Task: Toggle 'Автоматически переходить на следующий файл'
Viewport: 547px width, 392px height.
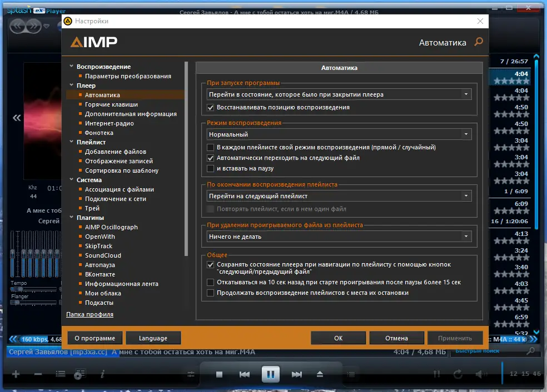Action: [x=210, y=158]
